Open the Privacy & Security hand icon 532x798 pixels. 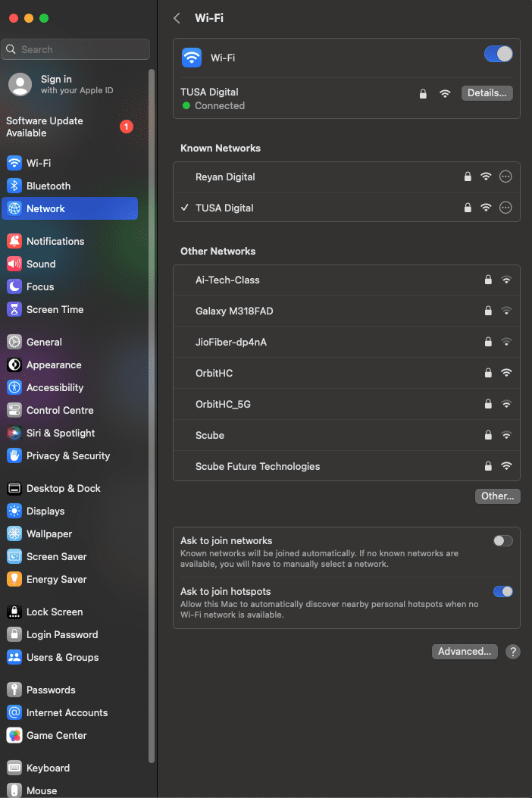click(x=14, y=455)
